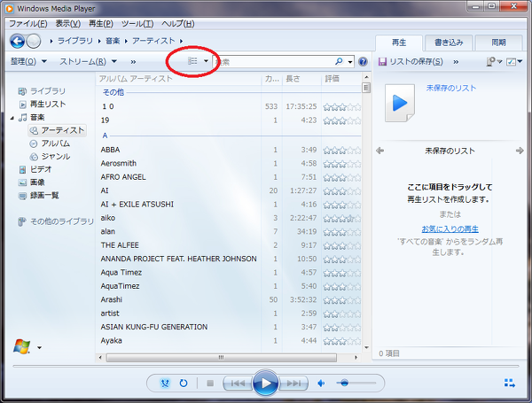Image resolution: width=532 pixels, height=403 pixels.
Task: Switch to Now Playing mode
Action: click(509, 384)
